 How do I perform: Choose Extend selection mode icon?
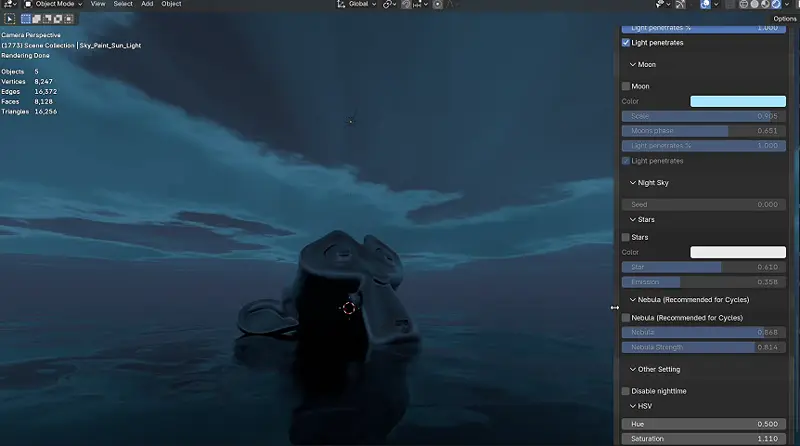(37, 19)
